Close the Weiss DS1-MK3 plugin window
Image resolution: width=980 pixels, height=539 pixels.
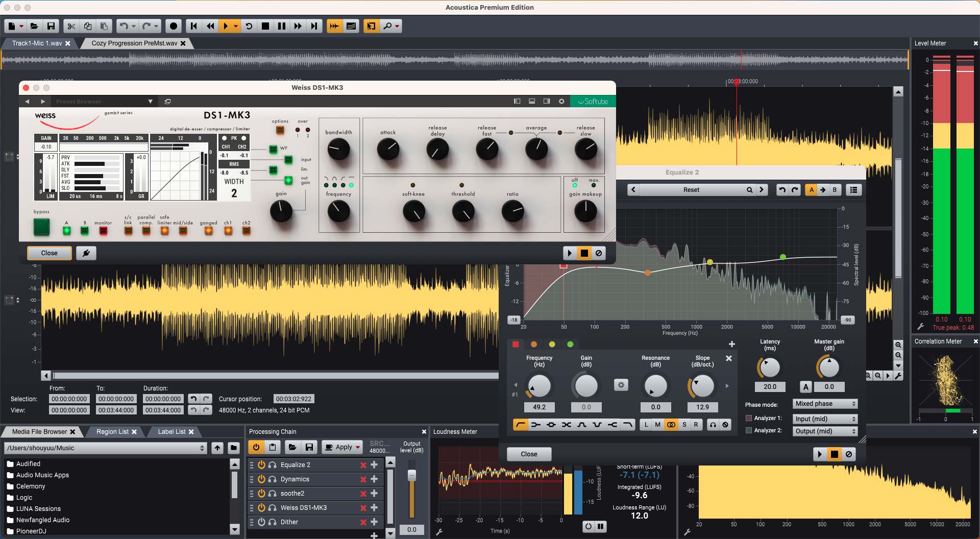pyautogui.click(x=49, y=253)
